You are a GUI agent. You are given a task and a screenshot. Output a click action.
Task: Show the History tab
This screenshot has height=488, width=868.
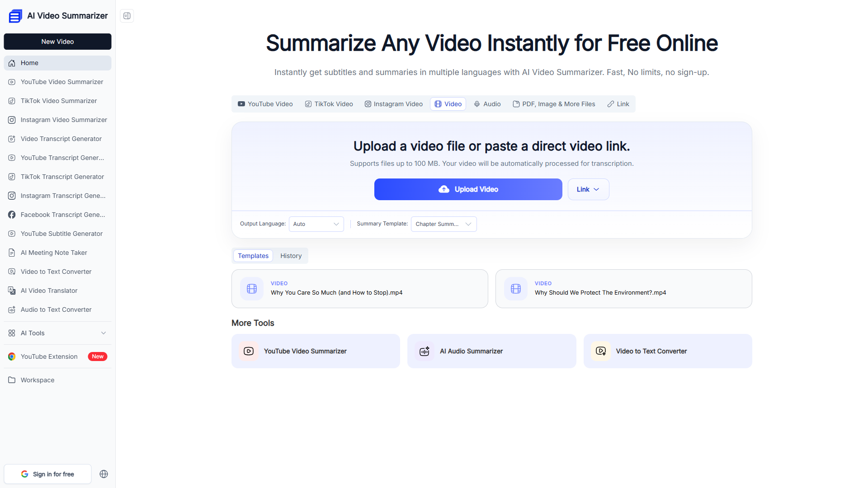(x=291, y=256)
